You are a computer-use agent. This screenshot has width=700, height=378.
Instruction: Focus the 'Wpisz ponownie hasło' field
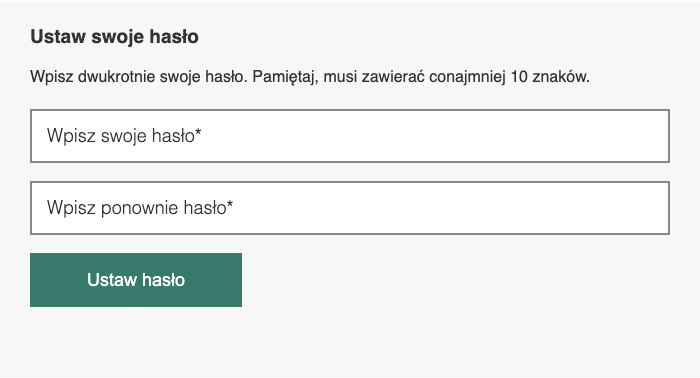pos(350,208)
